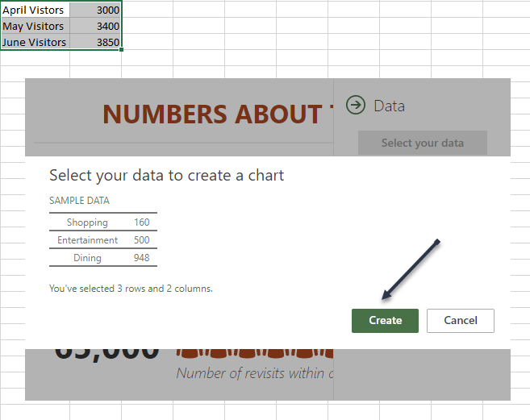Image resolution: width=530 pixels, height=420 pixels.
Task: Select the cell containing 3000
Action: pos(95,10)
